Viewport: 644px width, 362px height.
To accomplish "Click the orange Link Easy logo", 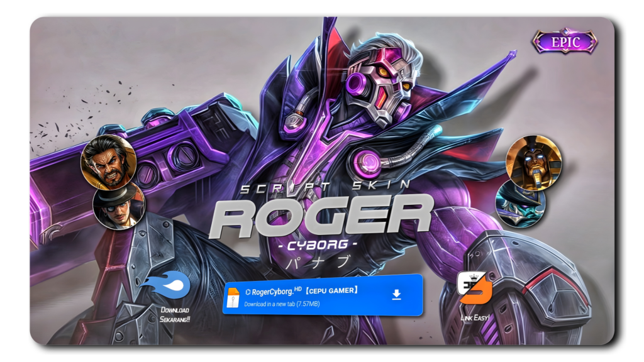I will pyautogui.click(x=475, y=288).
